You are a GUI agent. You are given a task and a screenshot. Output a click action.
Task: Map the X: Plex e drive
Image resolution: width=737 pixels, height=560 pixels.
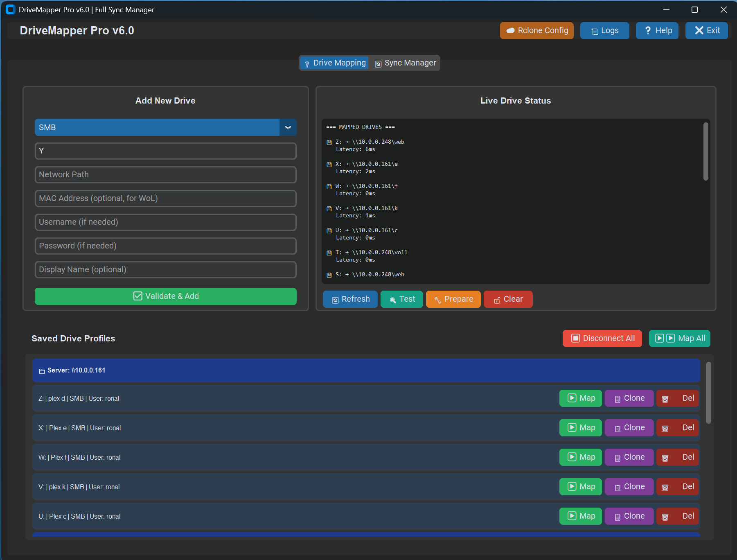(x=580, y=428)
